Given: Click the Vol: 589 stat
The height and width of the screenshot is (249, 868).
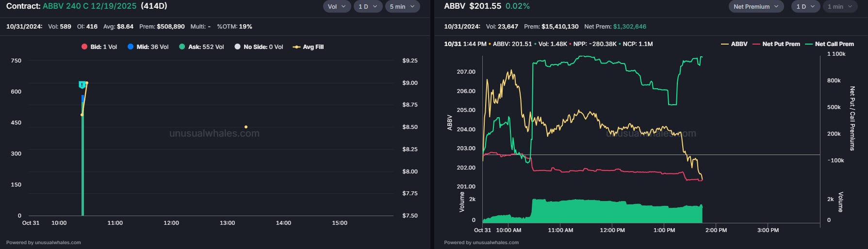Looking at the screenshot, I should [60, 27].
